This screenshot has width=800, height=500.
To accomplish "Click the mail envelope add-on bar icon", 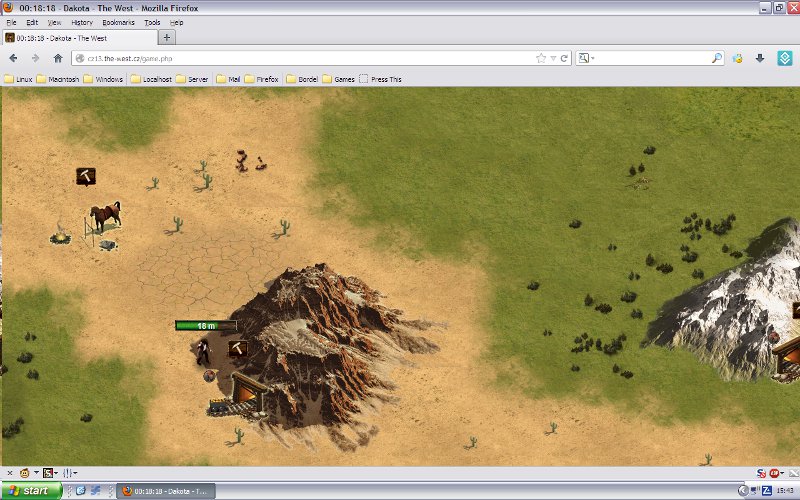I will click(793, 473).
